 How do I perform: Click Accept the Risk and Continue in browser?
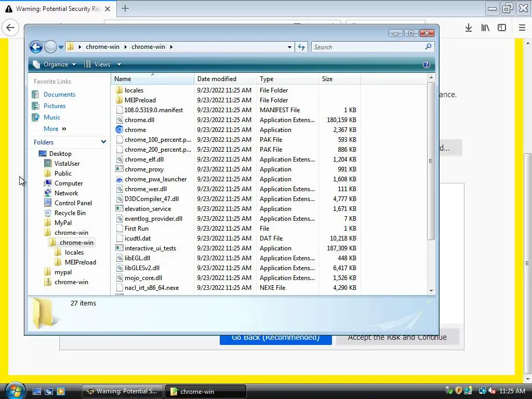click(x=397, y=338)
